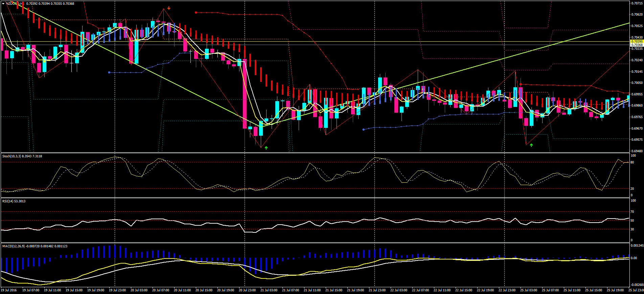Click the blue dot near 21 Jul 23:00
Image resolution: width=644 pixels, height=294 pixels.
point(364,129)
